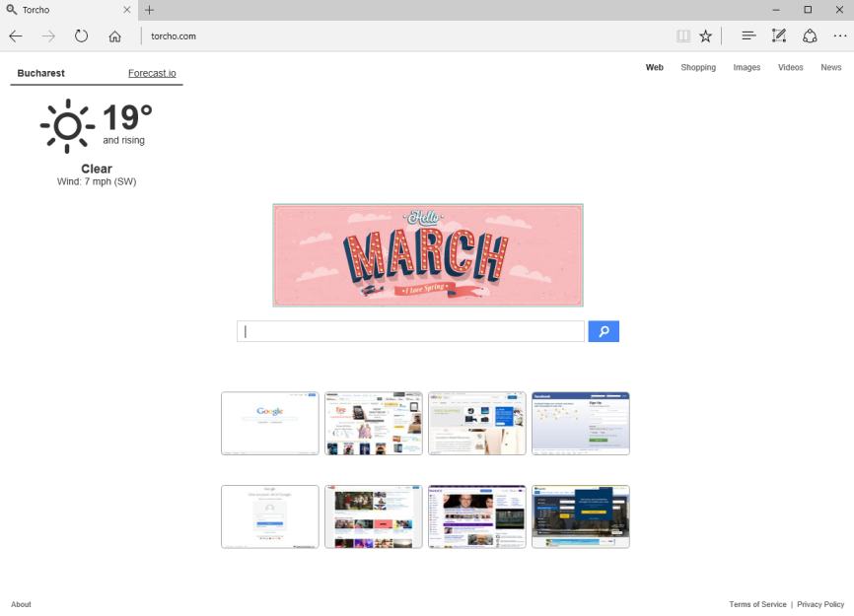This screenshot has width=854, height=616.
Task: Open the More actions ellipsis menu
Action: pyautogui.click(x=840, y=35)
